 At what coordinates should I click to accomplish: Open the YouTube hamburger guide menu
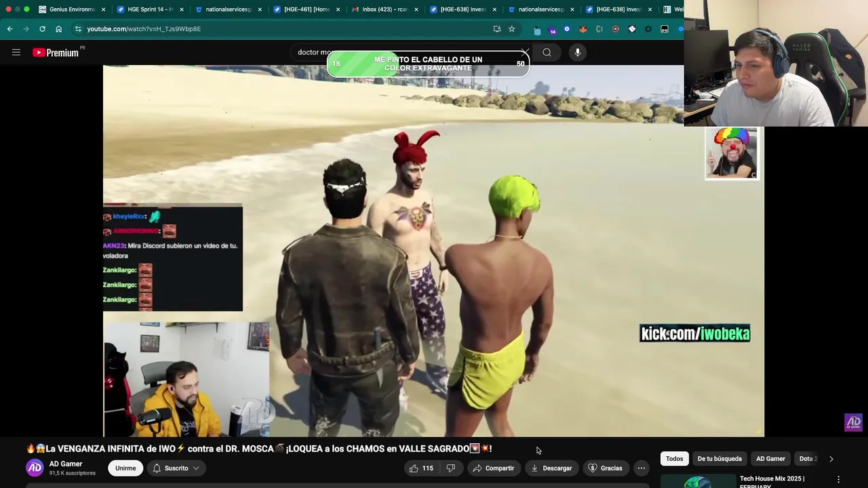coord(16,52)
